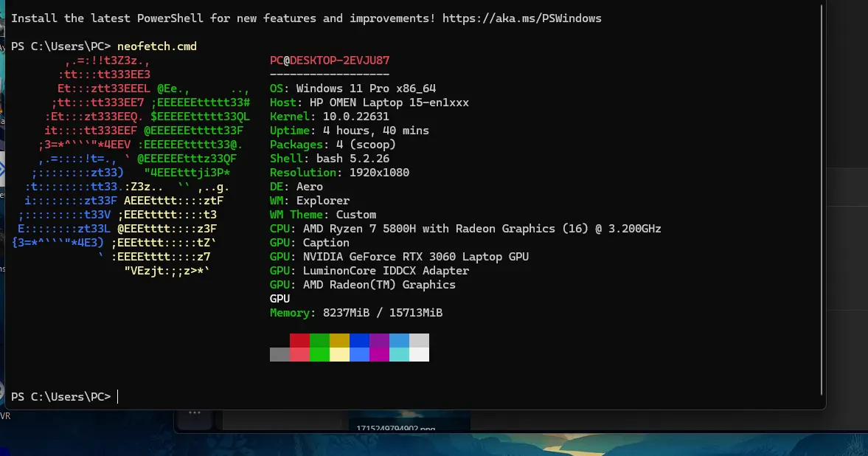Click the Uptime: 4 hours, 40 mins line
This screenshot has width=868, height=456.
[350, 131]
